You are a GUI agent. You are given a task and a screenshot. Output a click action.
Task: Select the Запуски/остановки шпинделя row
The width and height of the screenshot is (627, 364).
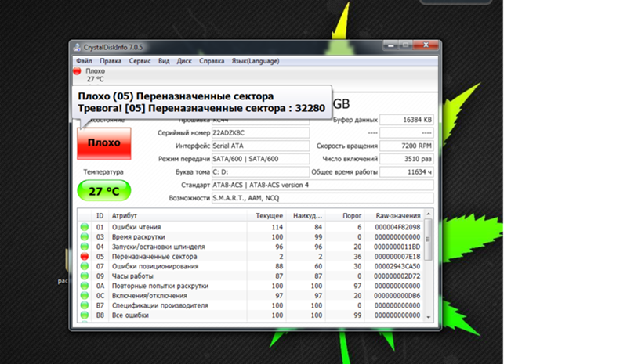[251, 247]
